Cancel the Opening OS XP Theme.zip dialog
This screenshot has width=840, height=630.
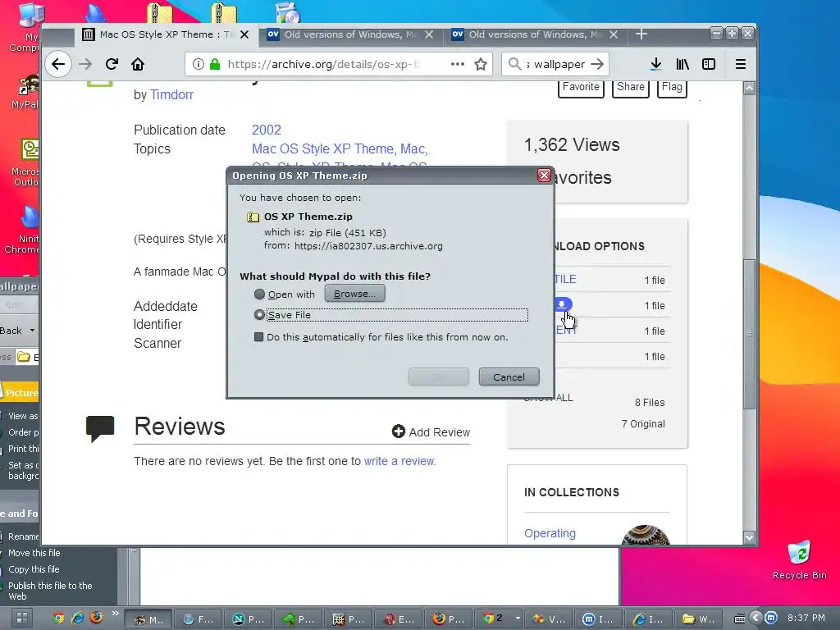(509, 377)
